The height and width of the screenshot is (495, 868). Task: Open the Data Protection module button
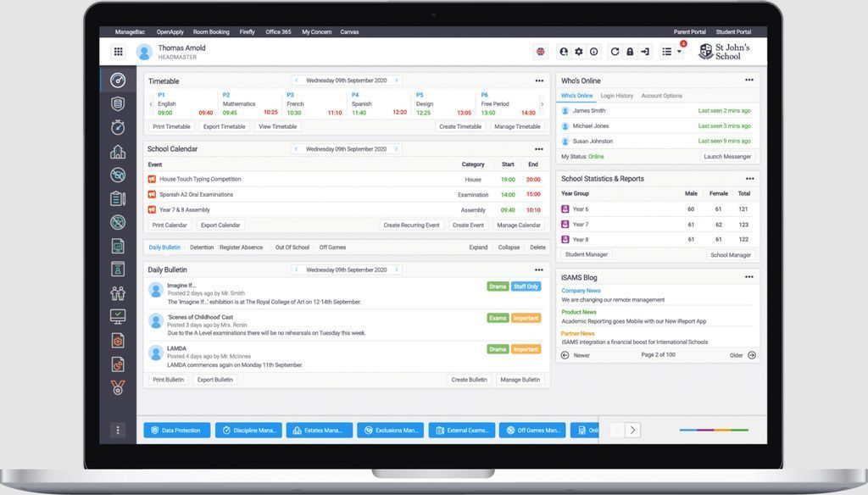click(177, 431)
